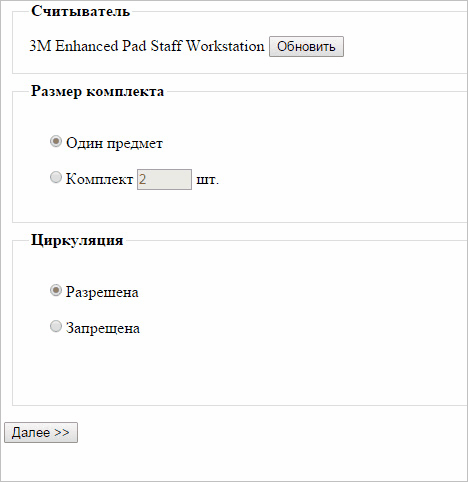Click the word предмет beside first radio
This screenshot has height=482, width=468.
135,144
